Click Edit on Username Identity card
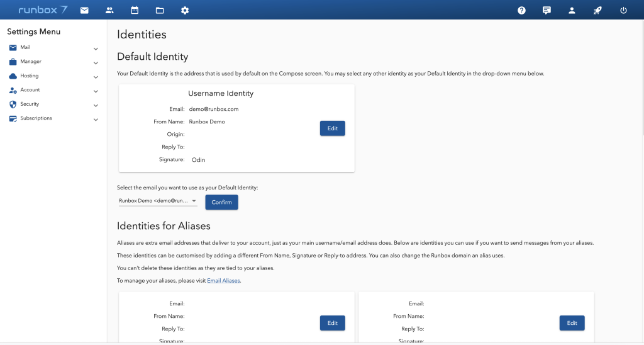Viewport: 644px width, 345px height. pyautogui.click(x=332, y=128)
